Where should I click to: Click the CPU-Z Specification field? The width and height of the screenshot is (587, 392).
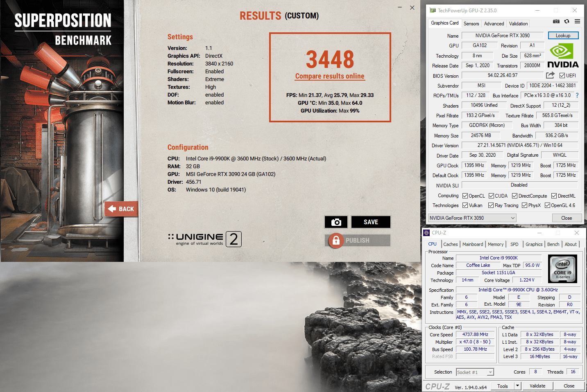click(x=518, y=290)
